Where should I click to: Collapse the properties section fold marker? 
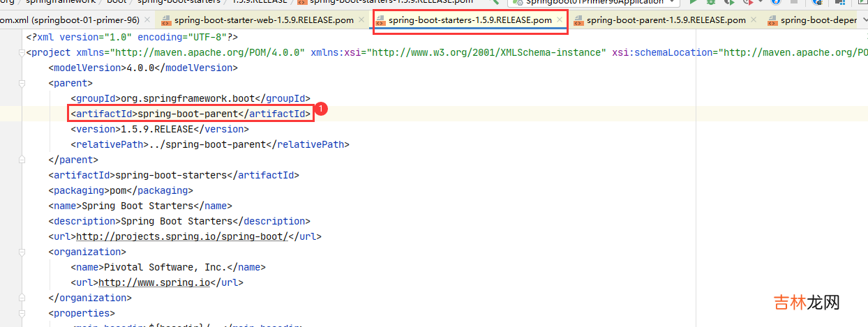pos(22,313)
